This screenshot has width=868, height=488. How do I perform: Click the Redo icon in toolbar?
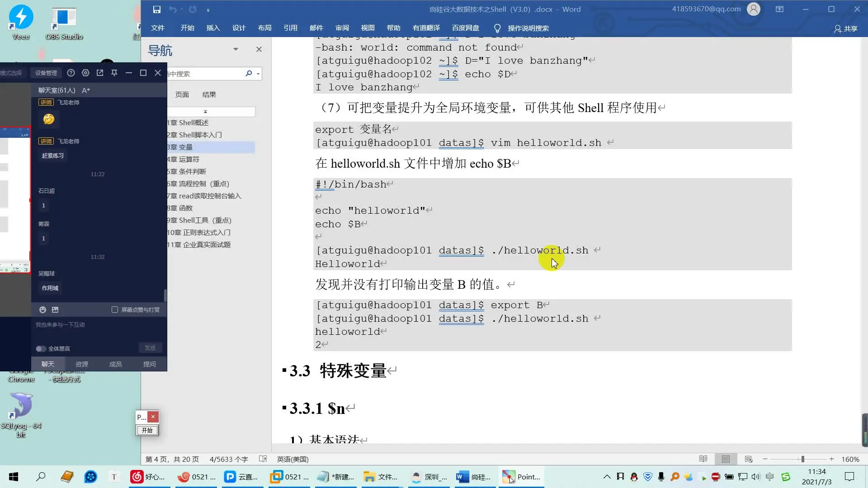coord(192,9)
